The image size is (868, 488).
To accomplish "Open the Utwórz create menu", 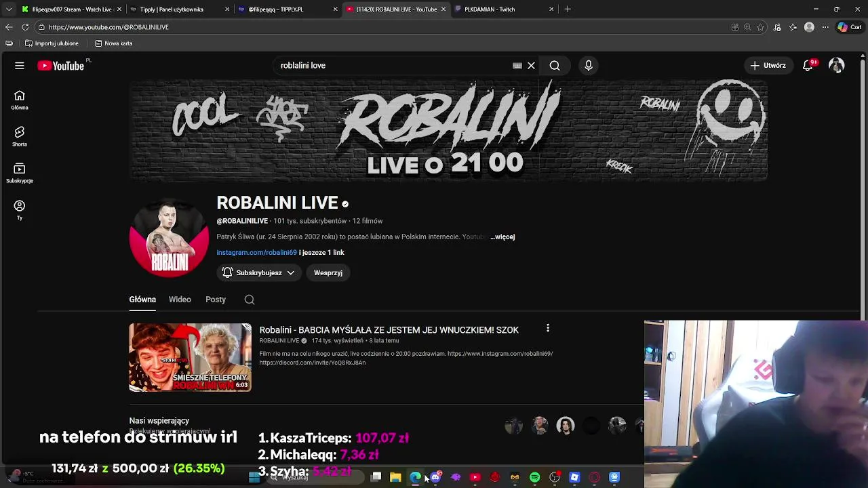I will [x=768, y=66].
